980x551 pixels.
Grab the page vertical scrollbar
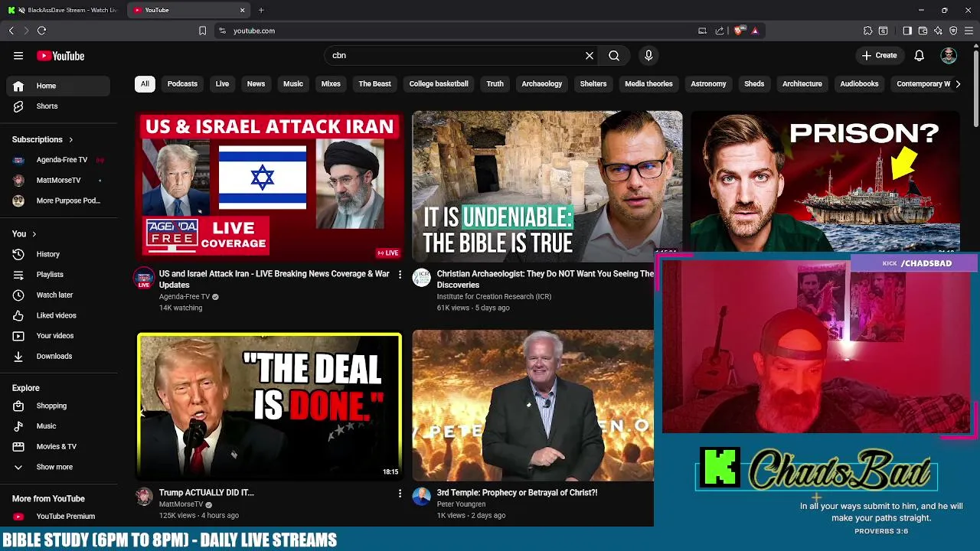tap(975, 88)
